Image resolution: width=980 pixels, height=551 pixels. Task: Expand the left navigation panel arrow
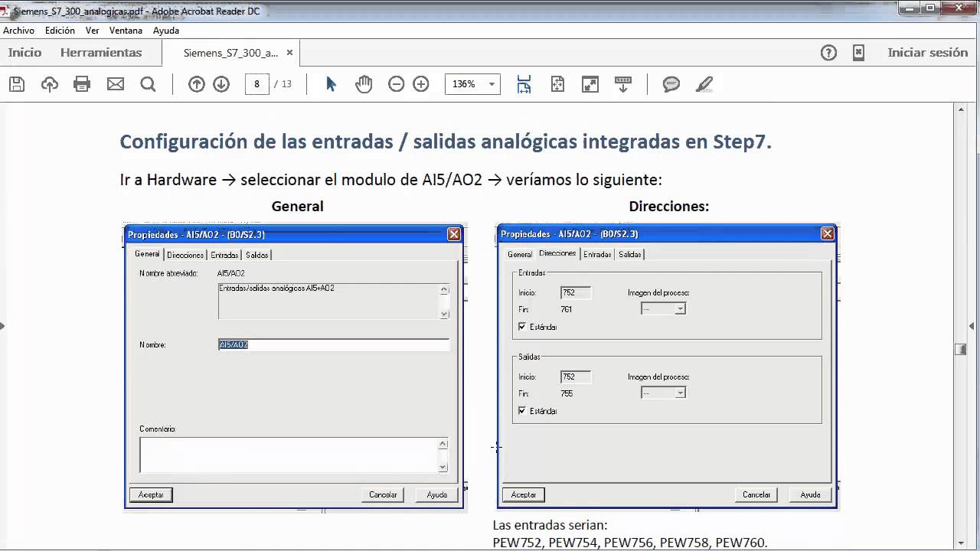pos(2,326)
